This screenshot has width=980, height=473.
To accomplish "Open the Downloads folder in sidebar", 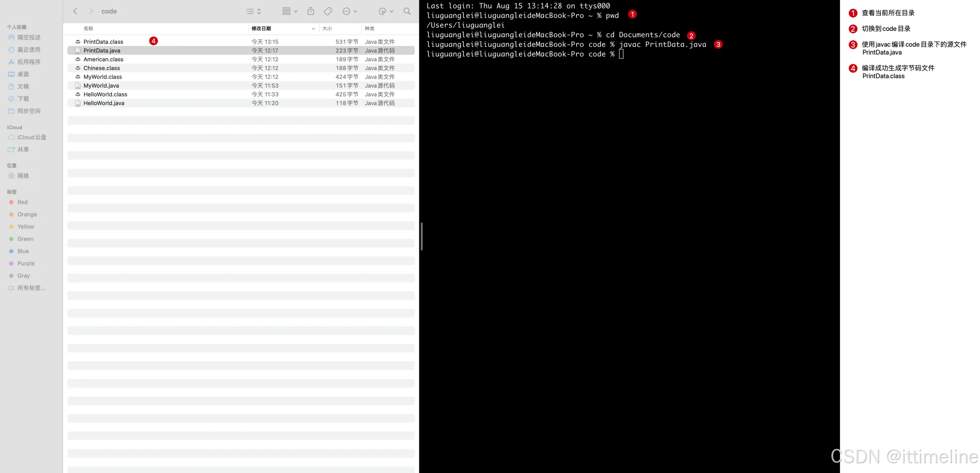I will pos(23,99).
